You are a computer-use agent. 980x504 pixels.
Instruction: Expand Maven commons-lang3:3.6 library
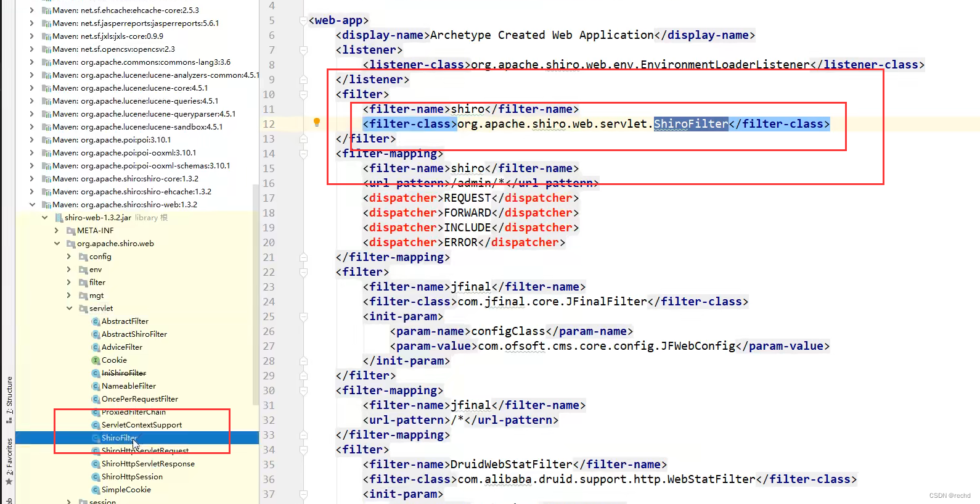point(32,62)
